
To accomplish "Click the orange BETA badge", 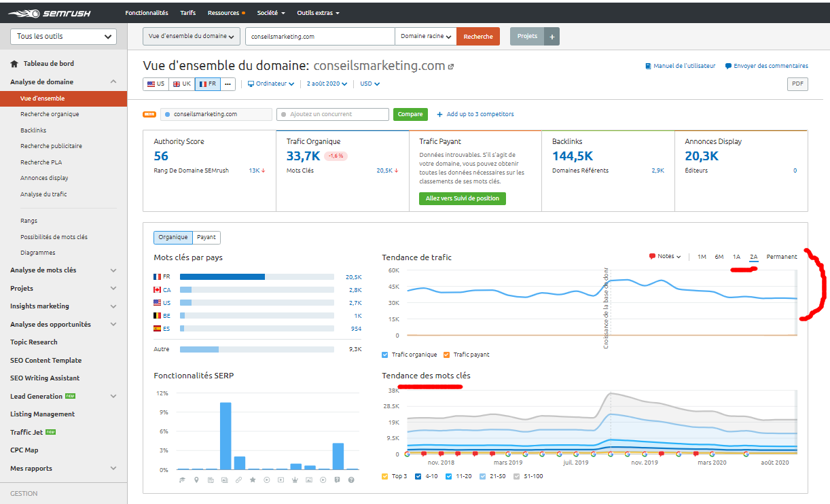I will (149, 114).
